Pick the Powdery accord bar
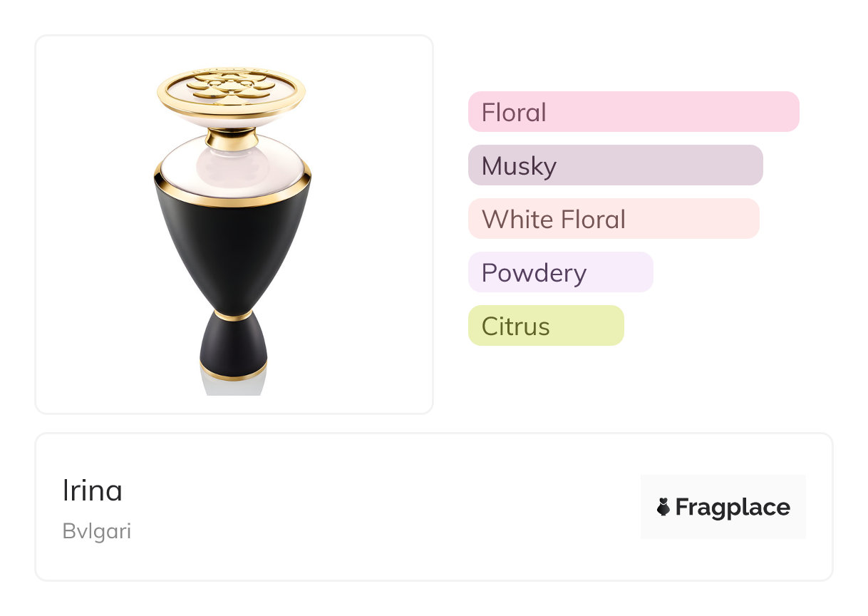 click(560, 272)
